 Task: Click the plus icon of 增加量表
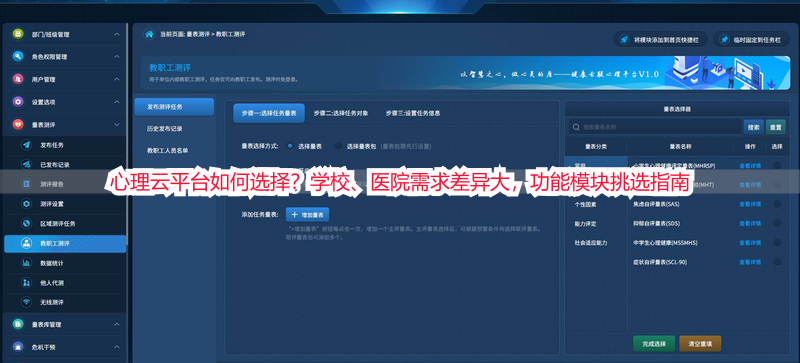tap(294, 214)
